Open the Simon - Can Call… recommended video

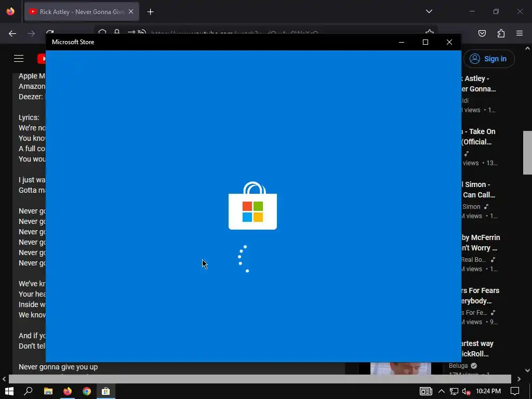tap(478, 190)
